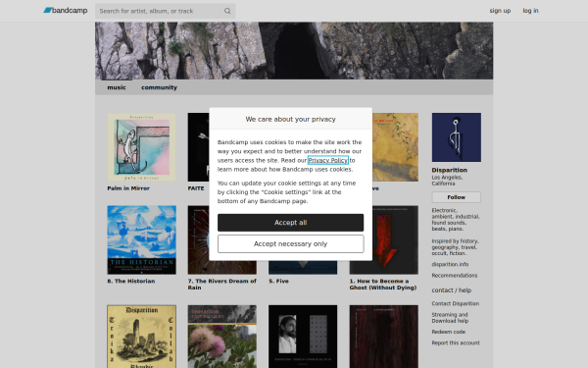Open the yellow floral album cover
The width and height of the screenshot is (588, 368).
pyautogui.click(x=395, y=147)
